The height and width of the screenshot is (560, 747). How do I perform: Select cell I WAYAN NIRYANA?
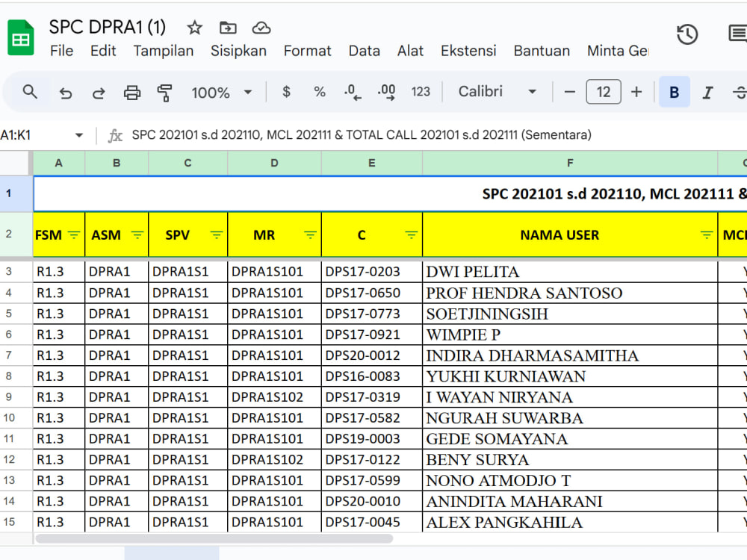570,397
